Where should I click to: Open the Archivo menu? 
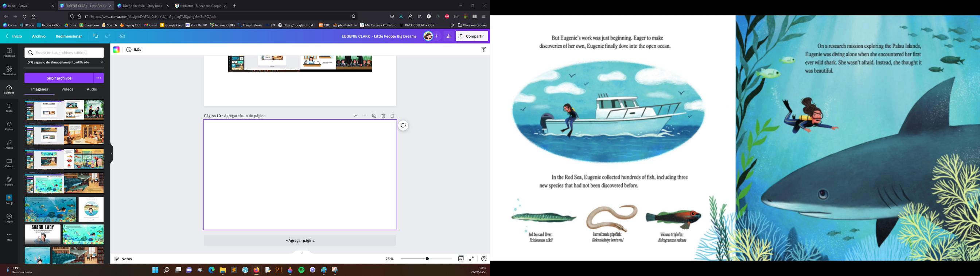[x=39, y=36]
